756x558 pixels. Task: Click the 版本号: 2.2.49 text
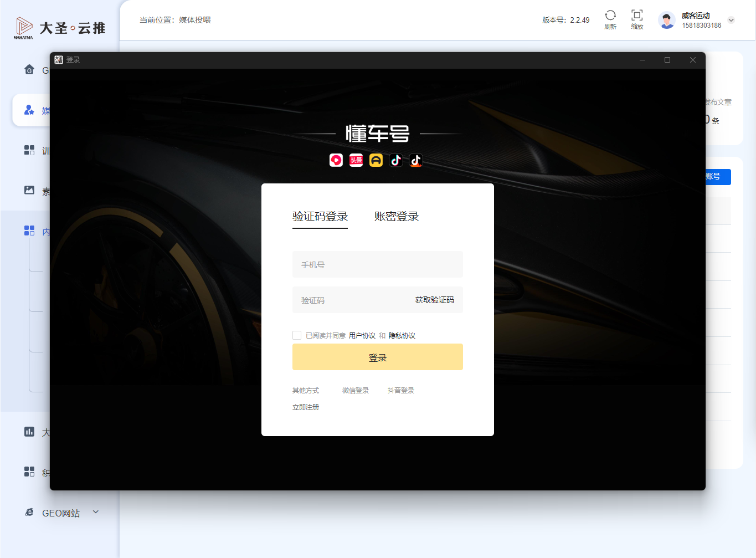pos(566,20)
